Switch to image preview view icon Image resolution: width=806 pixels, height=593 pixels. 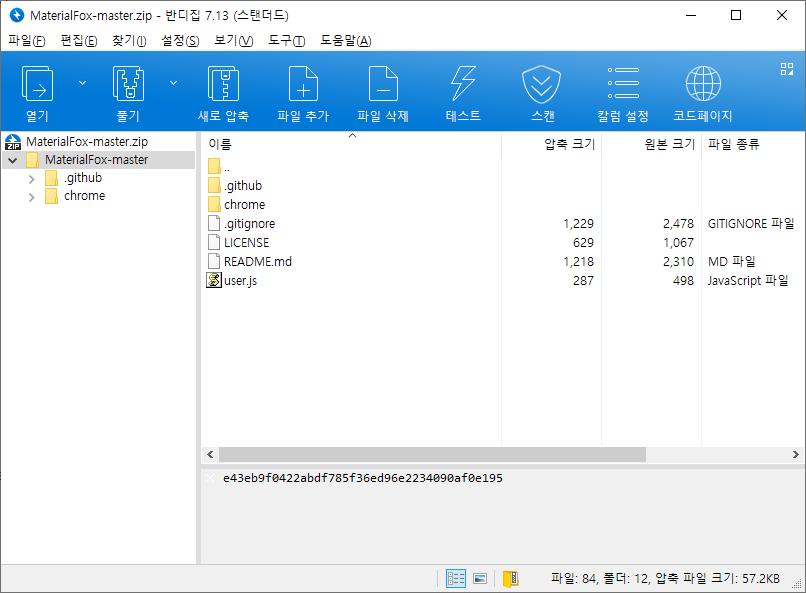coord(480,579)
